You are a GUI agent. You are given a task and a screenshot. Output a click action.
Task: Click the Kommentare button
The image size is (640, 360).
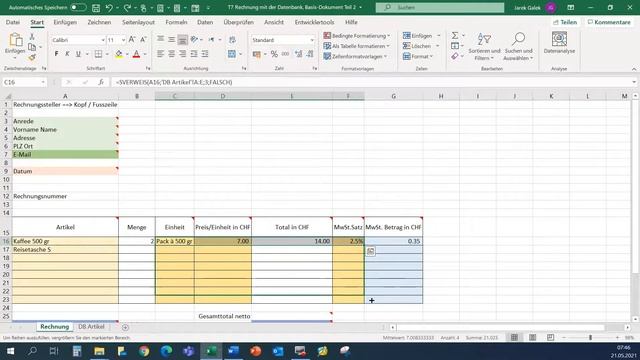(x=609, y=22)
